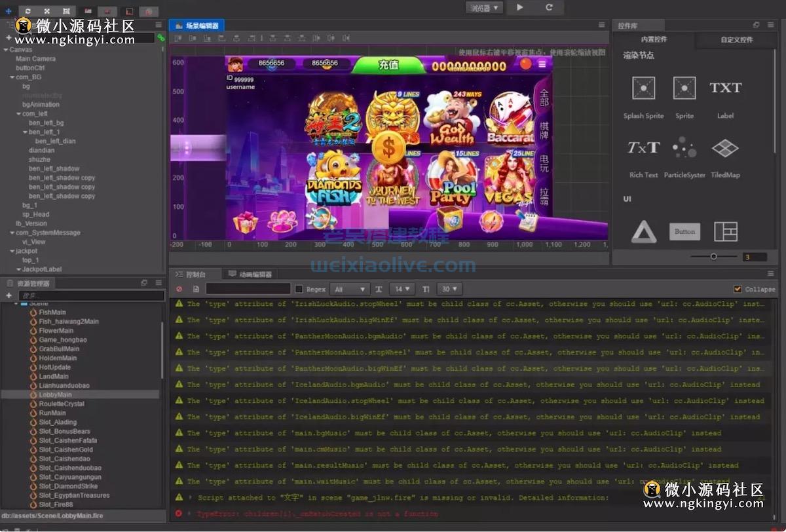Switch to the 自定义控件 tab
The image size is (786, 532).
[x=737, y=40]
